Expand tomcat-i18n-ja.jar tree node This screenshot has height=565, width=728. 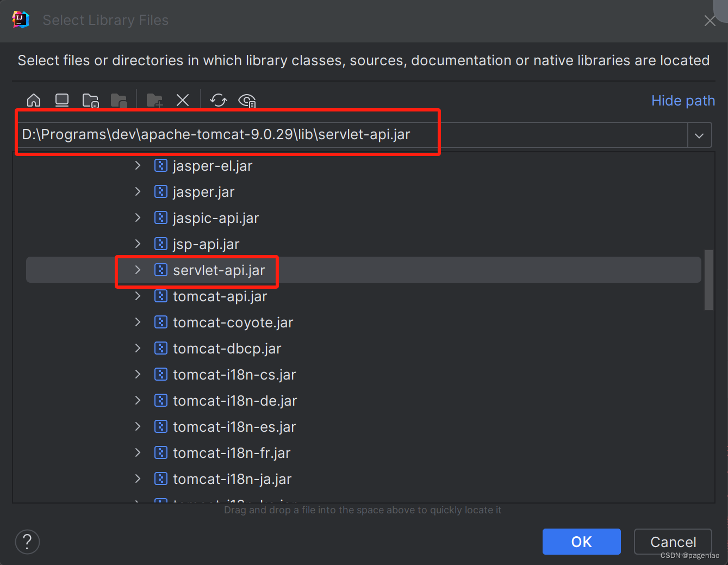pyautogui.click(x=138, y=479)
